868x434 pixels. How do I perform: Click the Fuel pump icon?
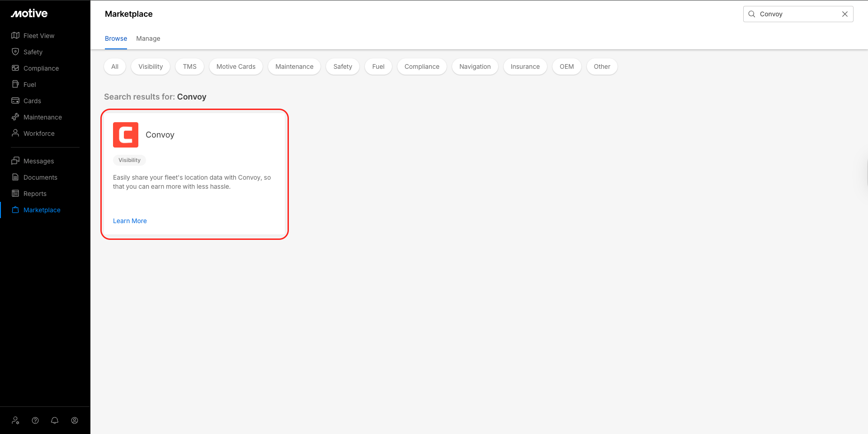pyautogui.click(x=15, y=84)
